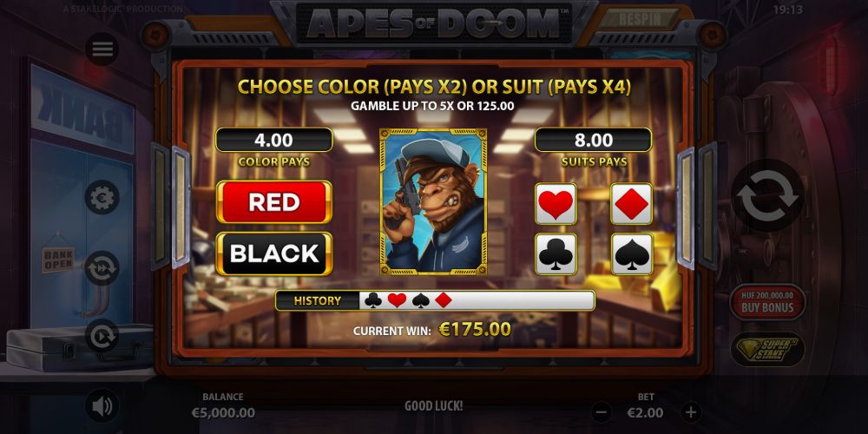Click the ape gamble card image

433,202
